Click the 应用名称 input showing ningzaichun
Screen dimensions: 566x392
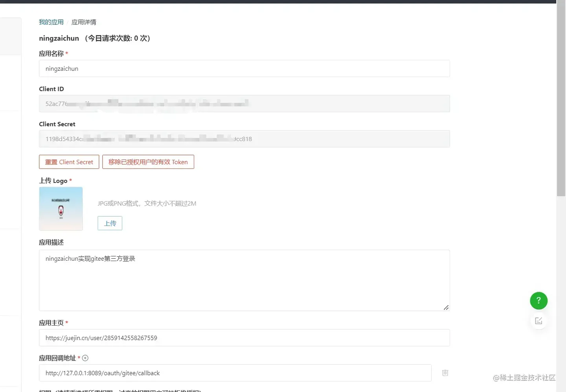[244, 68]
